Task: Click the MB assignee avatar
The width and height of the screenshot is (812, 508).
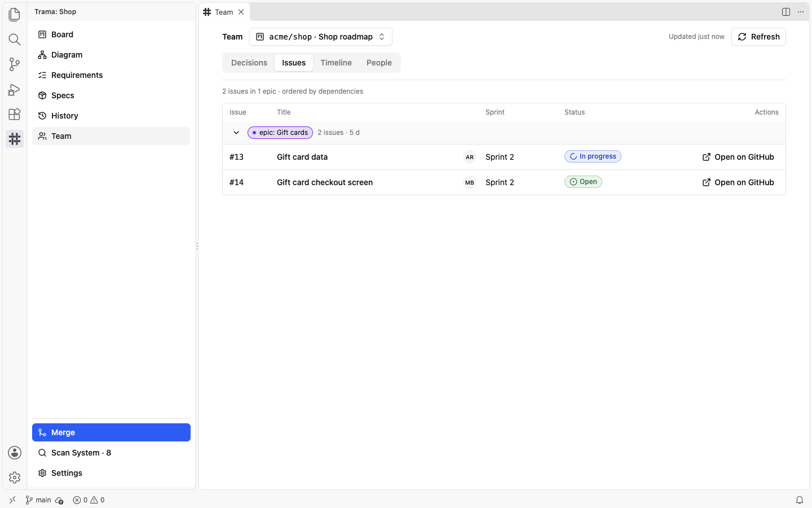Action: pyautogui.click(x=470, y=182)
